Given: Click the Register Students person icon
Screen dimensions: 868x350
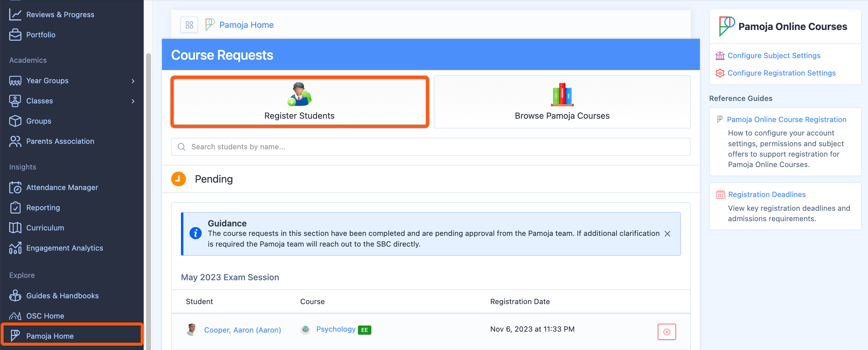Looking at the screenshot, I should click(299, 94).
